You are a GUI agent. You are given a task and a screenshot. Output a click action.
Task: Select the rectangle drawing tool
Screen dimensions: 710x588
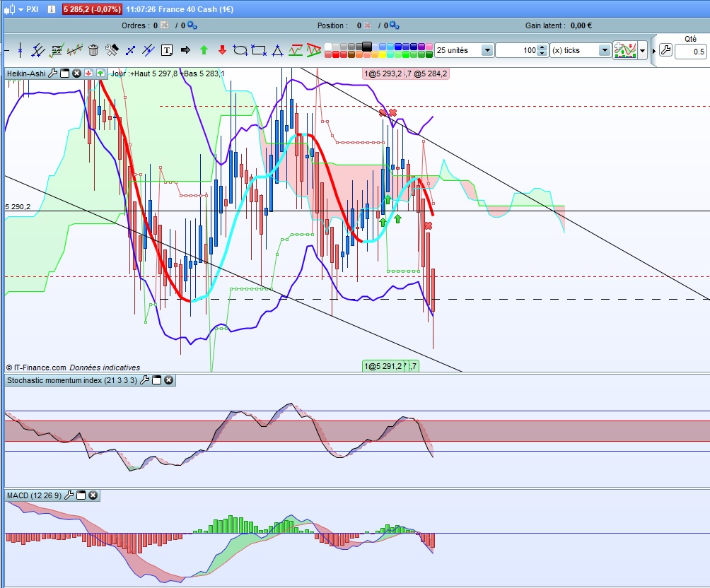pyautogui.click(x=259, y=50)
